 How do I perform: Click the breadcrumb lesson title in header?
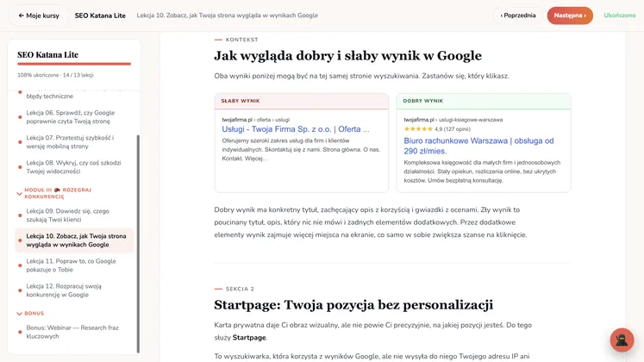227,16
